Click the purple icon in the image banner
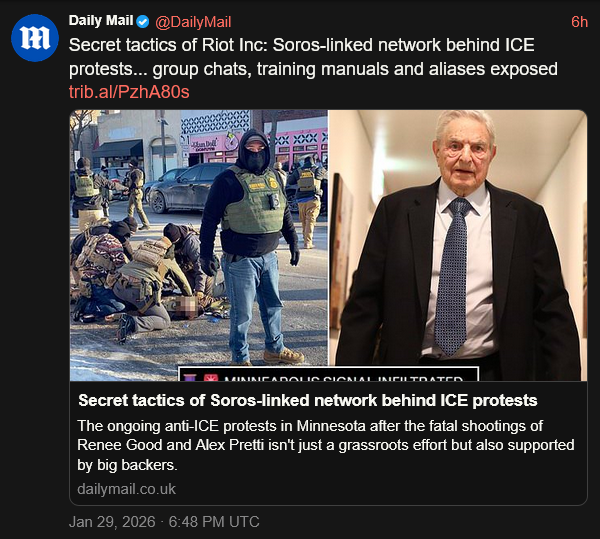The image size is (600, 539). 191,381
